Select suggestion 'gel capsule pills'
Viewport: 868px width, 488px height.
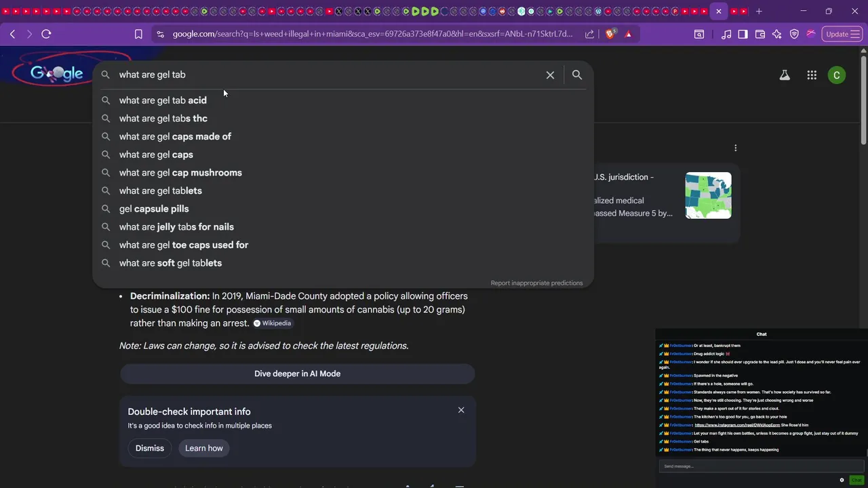pos(343,209)
